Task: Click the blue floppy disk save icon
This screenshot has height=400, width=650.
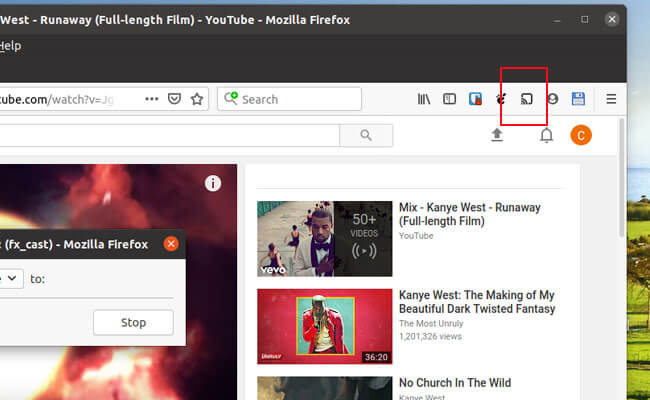Action: (578, 99)
